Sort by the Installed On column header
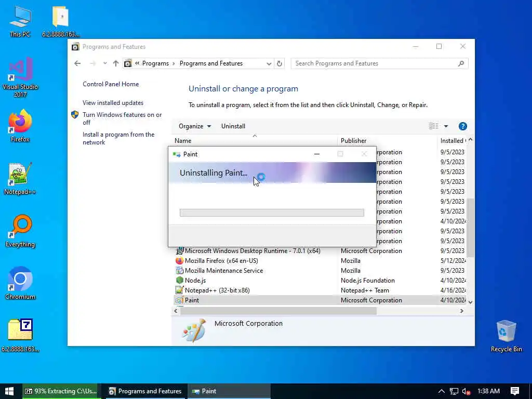 [453, 140]
